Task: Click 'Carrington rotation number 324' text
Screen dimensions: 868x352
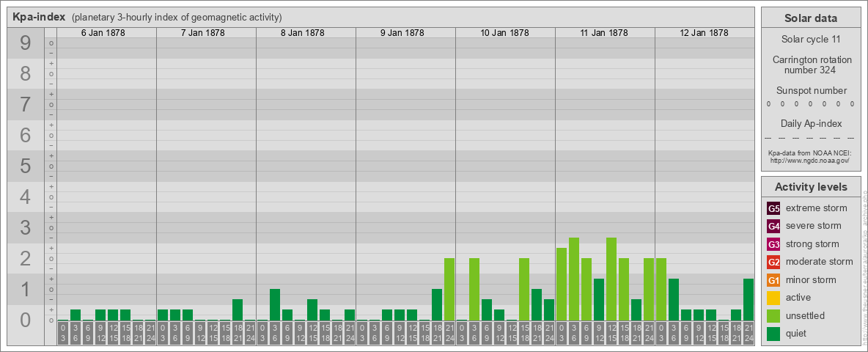Action: point(812,65)
